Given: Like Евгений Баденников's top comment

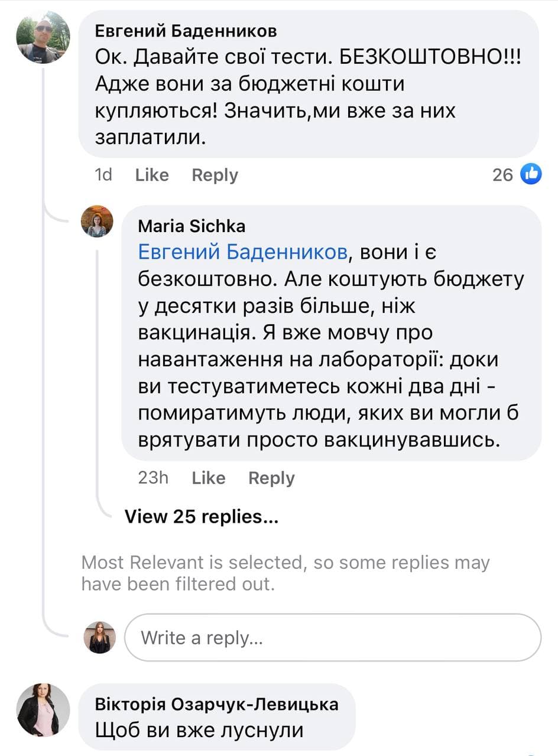Looking at the screenshot, I should [152, 175].
